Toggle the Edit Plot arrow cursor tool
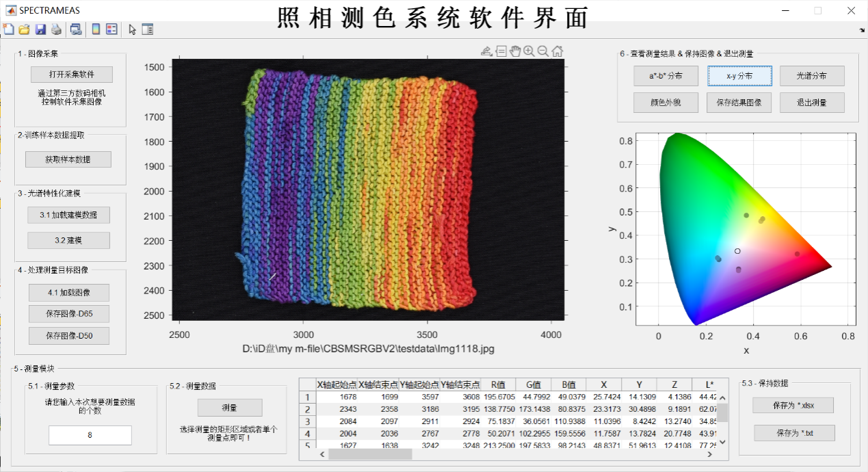 (x=132, y=29)
